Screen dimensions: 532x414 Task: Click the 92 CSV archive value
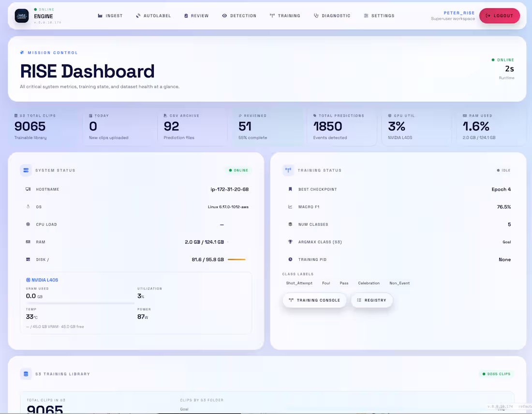pos(171,126)
